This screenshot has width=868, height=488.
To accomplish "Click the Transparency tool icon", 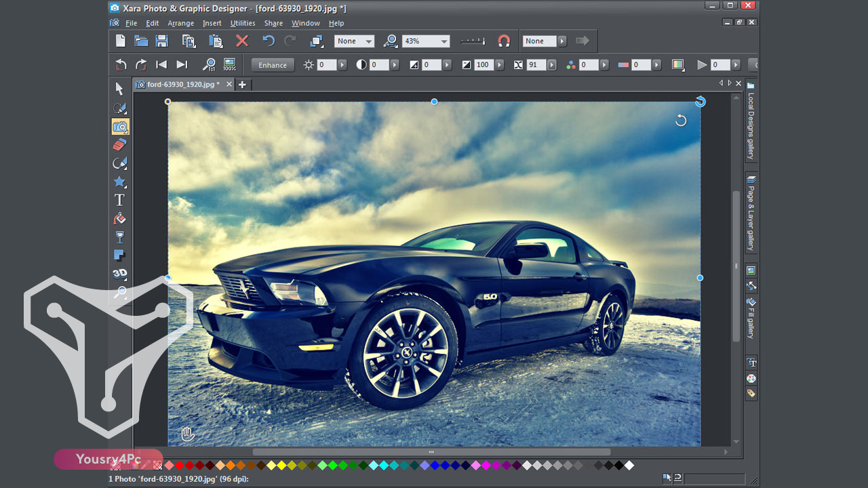I will [120, 237].
